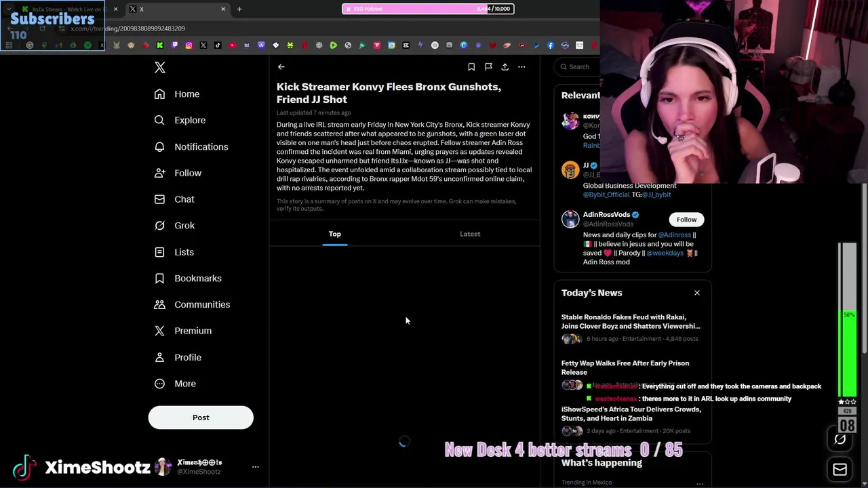Viewport: 868px width, 488px height.
Task: Click the Search field
Action: [578, 66]
